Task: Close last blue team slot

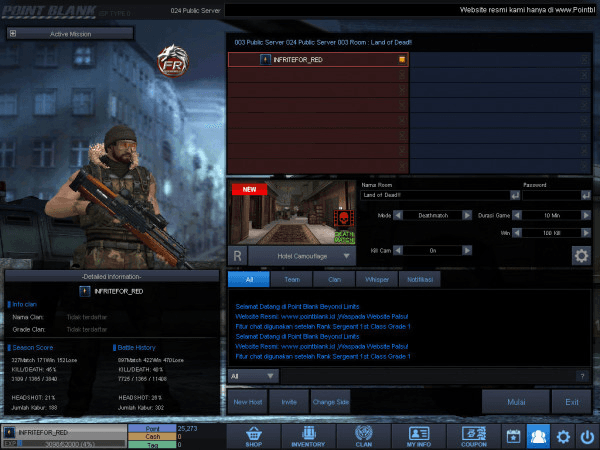Action: (x=584, y=166)
